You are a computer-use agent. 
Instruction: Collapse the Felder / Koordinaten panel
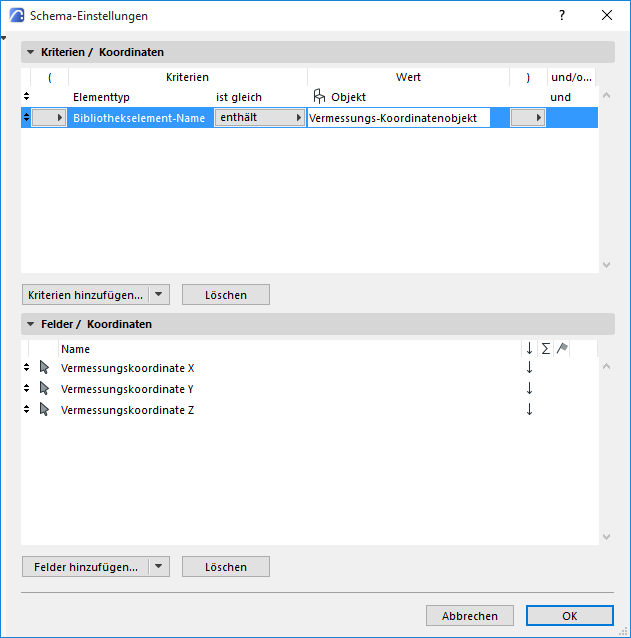click(x=30, y=324)
